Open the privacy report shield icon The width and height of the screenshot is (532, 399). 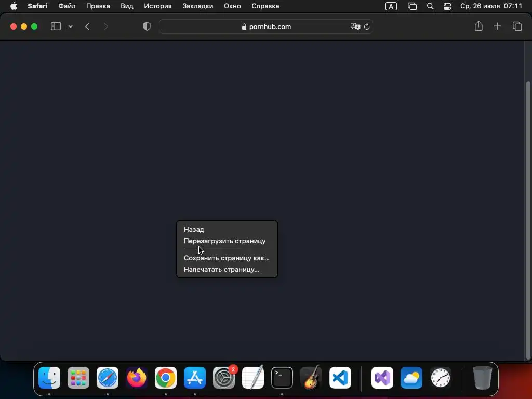coord(147,26)
